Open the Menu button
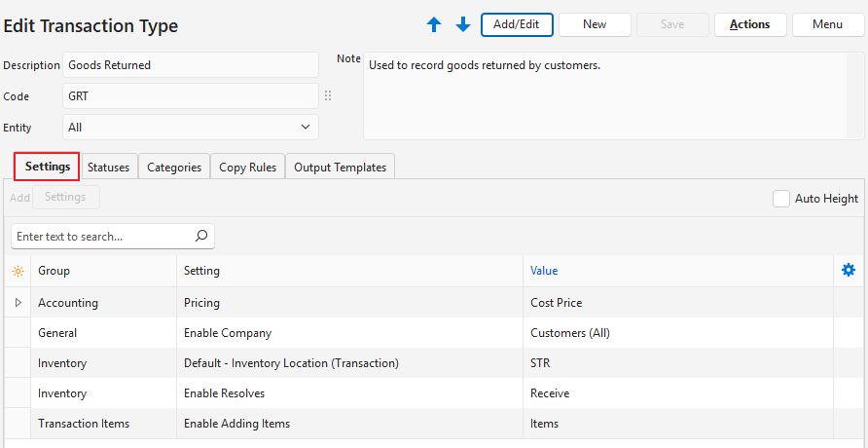Viewport: 868px width, 448px height. 827,24
